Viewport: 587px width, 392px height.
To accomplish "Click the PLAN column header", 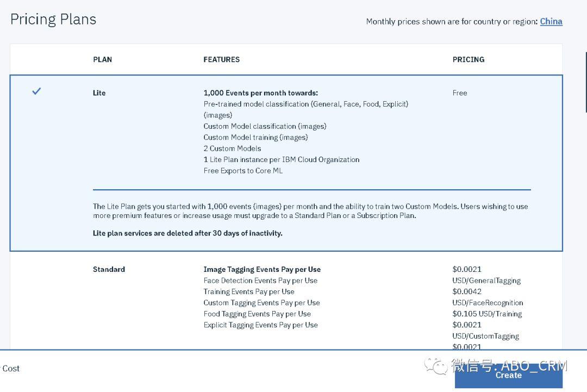I will pyautogui.click(x=103, y=59).
